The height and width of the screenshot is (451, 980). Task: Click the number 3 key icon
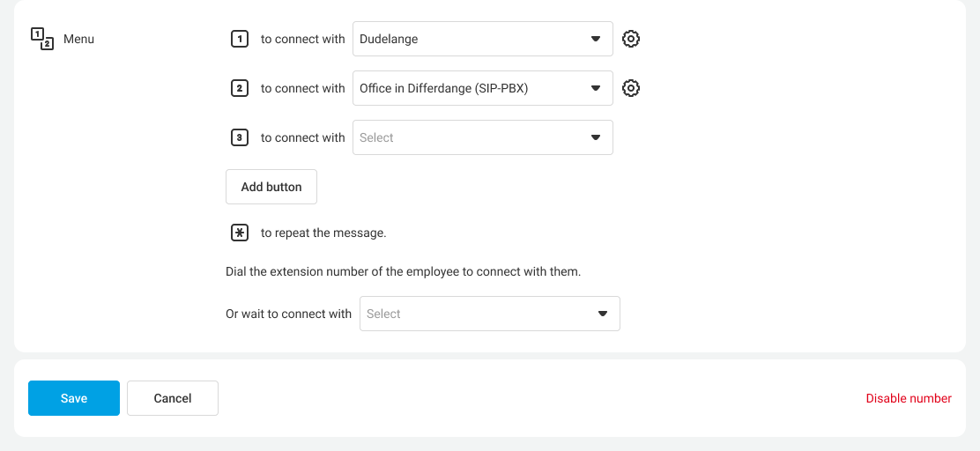click(239, 137)
